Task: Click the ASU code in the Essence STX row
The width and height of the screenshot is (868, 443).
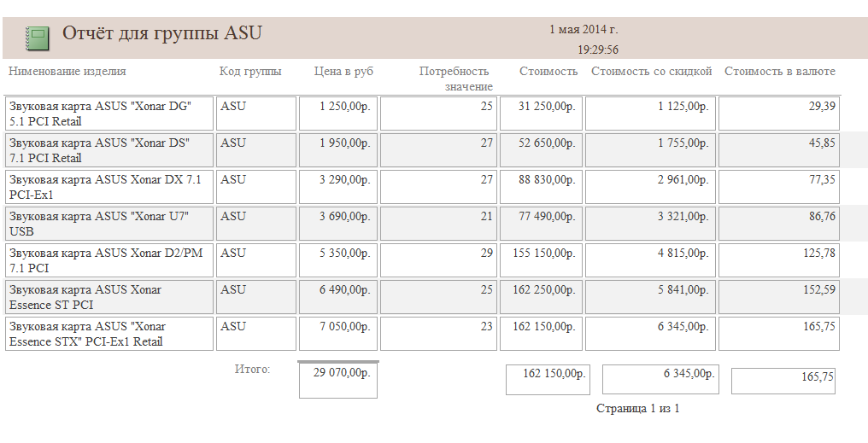Action: [x=256, y=334]
